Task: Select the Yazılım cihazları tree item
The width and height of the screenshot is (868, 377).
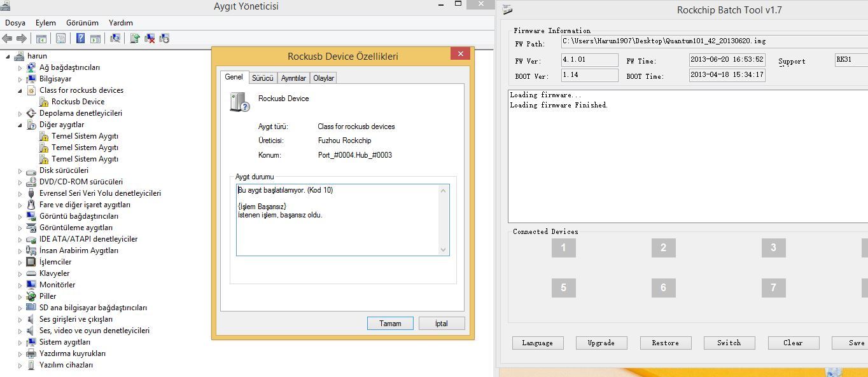Action: tap(66, 365)
